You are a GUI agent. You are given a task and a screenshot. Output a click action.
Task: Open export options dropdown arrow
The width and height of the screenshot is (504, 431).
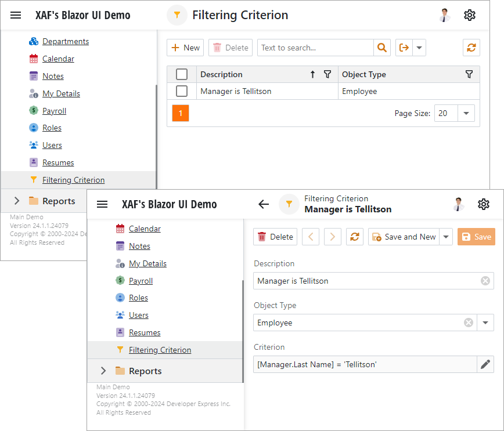pyautogui.click(x=419, y=48)
